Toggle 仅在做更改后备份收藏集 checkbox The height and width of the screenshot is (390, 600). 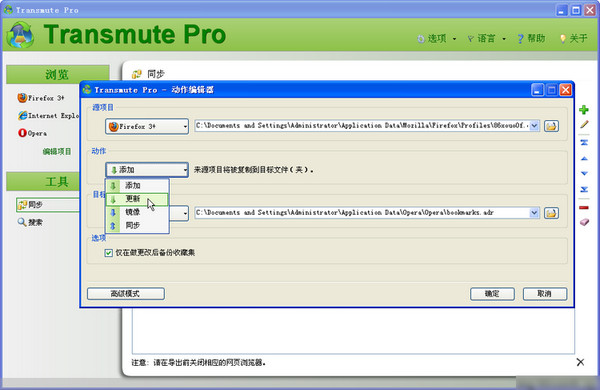coord(109,253)
